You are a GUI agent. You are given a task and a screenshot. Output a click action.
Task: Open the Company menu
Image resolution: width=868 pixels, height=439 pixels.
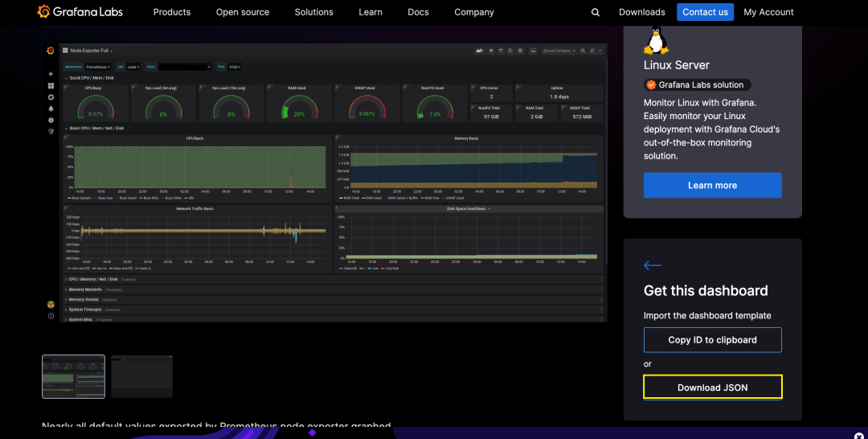474,12
